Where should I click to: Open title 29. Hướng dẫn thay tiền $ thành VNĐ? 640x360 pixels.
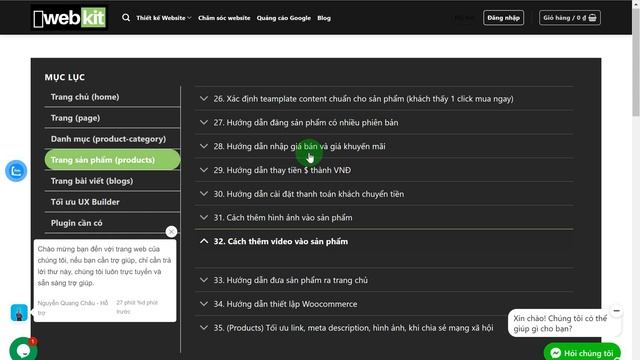(282, 170)
